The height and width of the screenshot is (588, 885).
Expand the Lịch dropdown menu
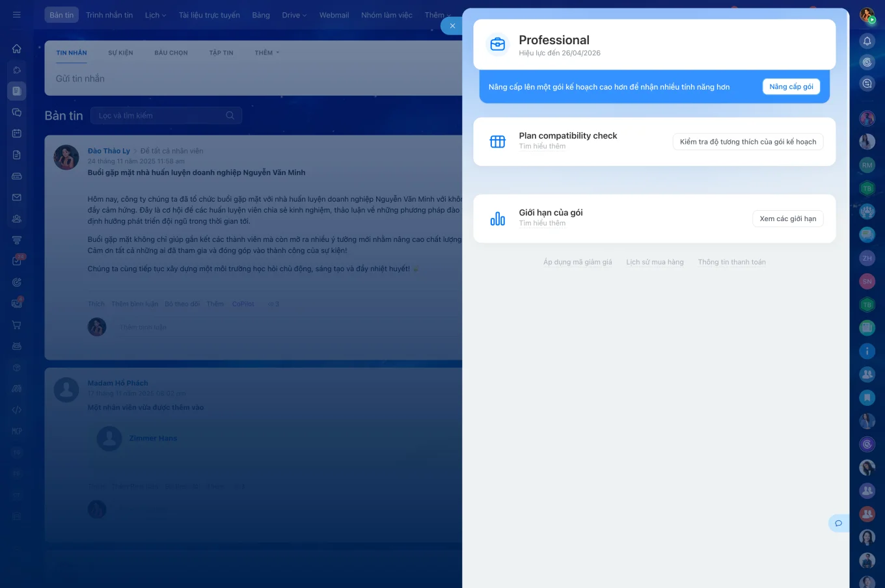[156, 15]
